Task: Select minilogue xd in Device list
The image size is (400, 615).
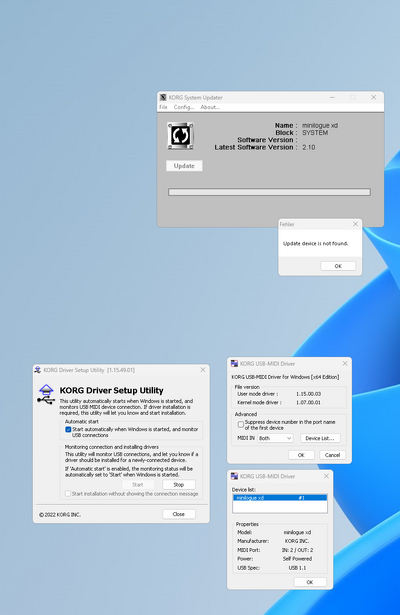Action: point(280,498)
